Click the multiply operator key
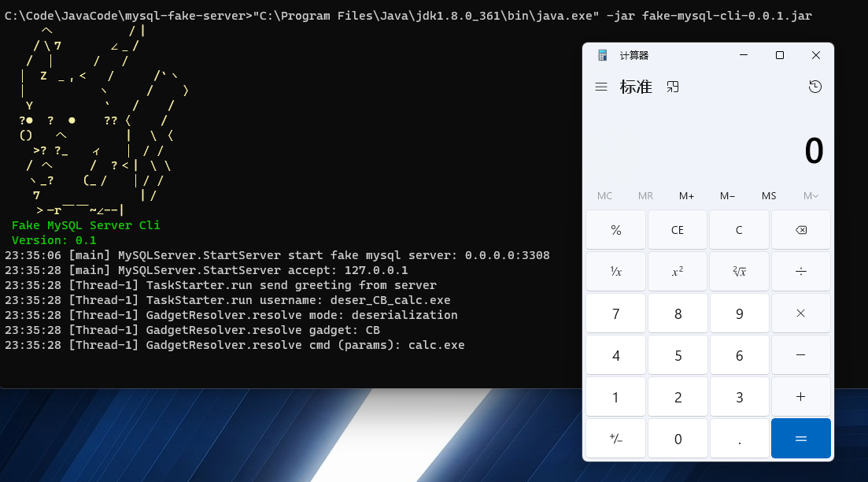868x482 pixels. 801,313
